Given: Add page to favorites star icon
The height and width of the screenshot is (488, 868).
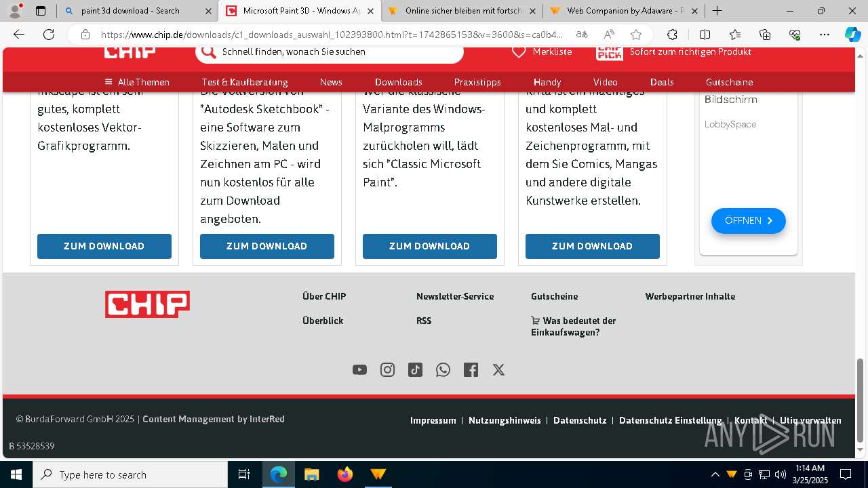Looking at the screenshot, I should [636, 35].
